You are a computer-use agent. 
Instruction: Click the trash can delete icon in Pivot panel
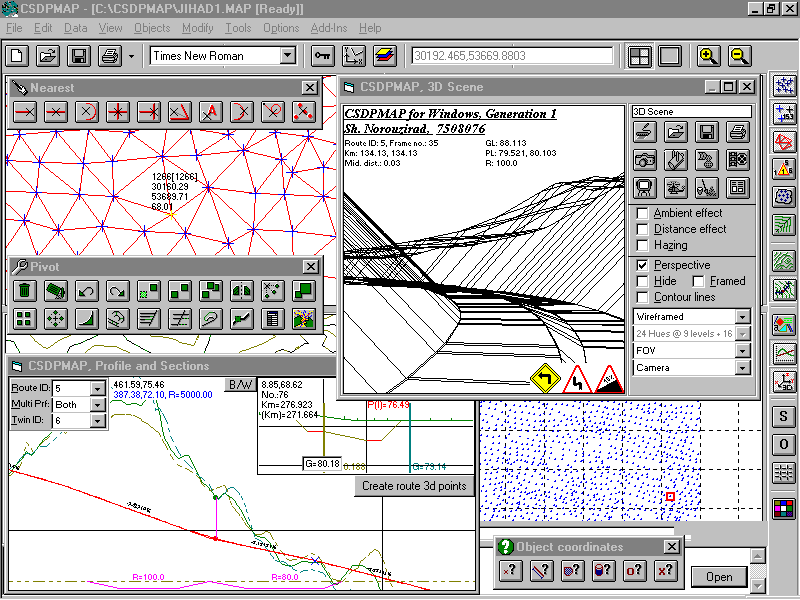click(24, 291)
